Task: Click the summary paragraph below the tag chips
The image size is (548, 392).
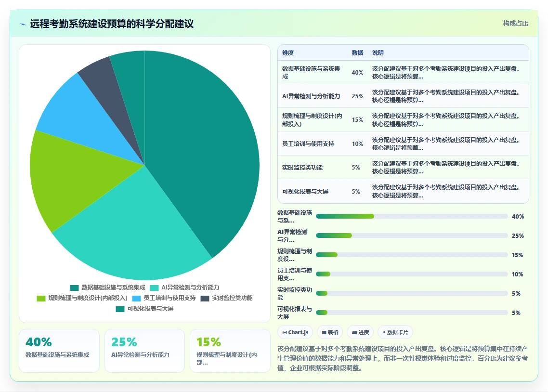Action: tap(403, 358)
